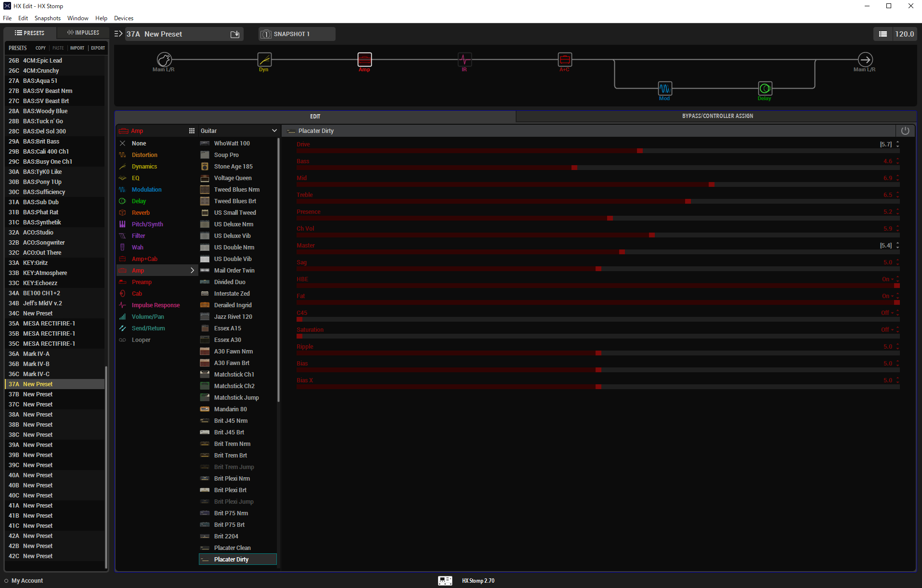Open the C45 Off value dropdown
The height and width of the screenshot is (588, 922).
click(887, 313)
